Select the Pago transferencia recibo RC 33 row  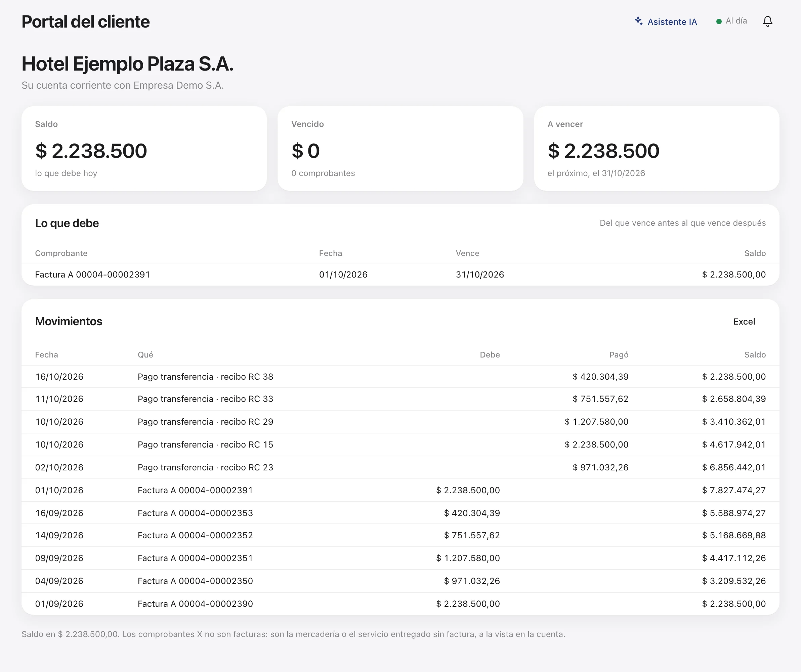coord(400,399)
